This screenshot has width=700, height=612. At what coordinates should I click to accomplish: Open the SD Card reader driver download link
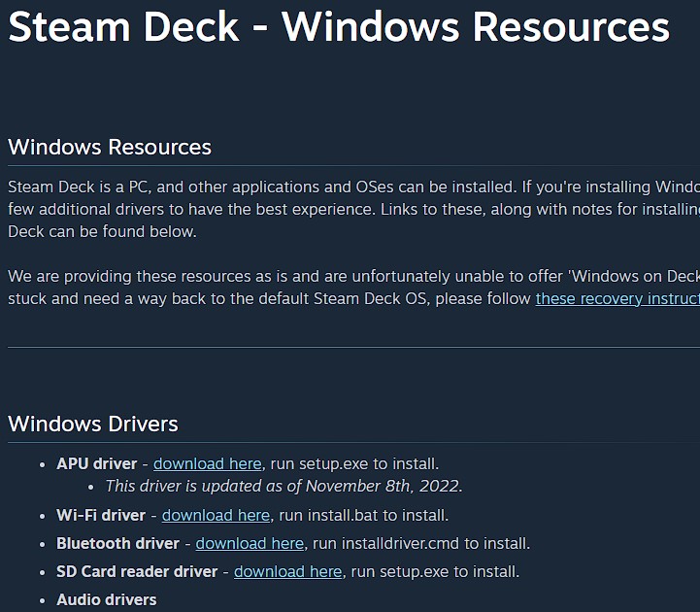tap(288, 571)
